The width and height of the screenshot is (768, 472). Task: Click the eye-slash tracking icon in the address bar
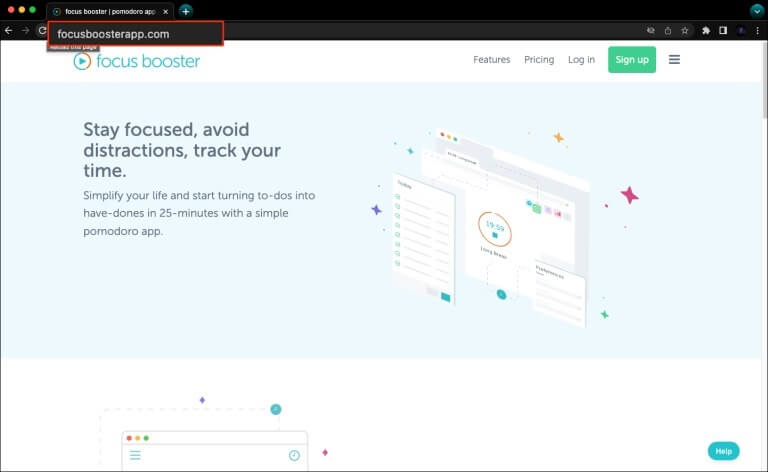650,30
